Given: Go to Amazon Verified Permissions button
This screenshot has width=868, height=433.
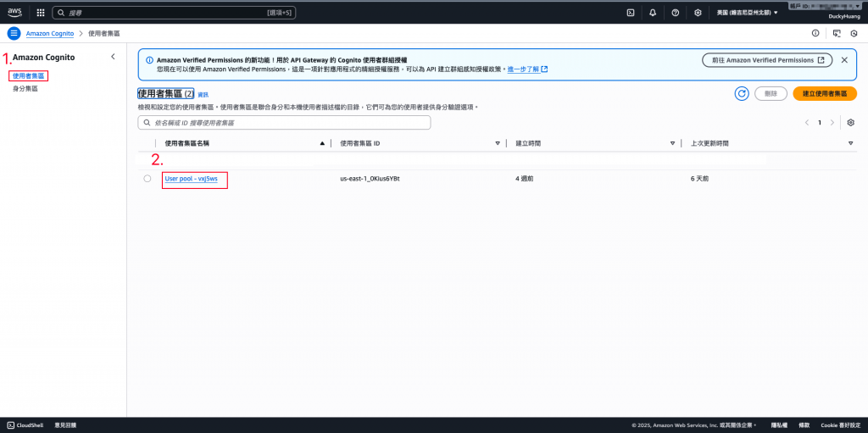Looking at the screenshot, I should (x=766, y=60).
